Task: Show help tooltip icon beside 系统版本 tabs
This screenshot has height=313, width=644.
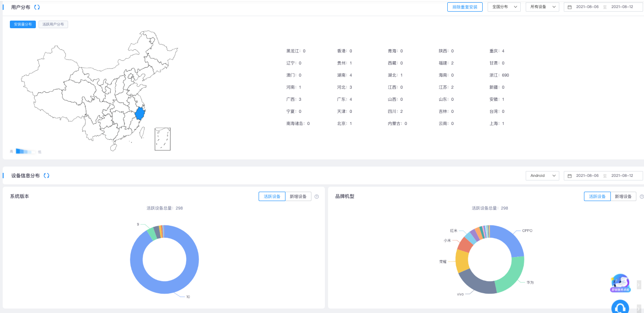Action: click(x=316, y=197)
